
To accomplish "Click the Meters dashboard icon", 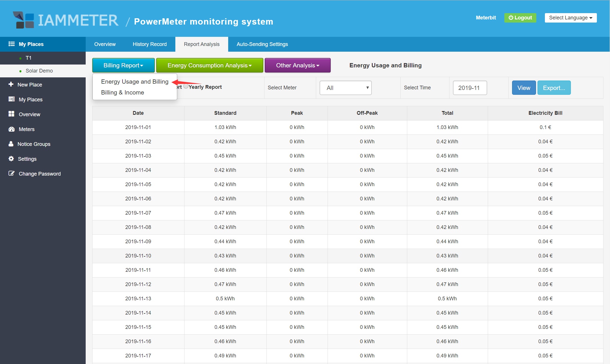I will pos(11,129).
